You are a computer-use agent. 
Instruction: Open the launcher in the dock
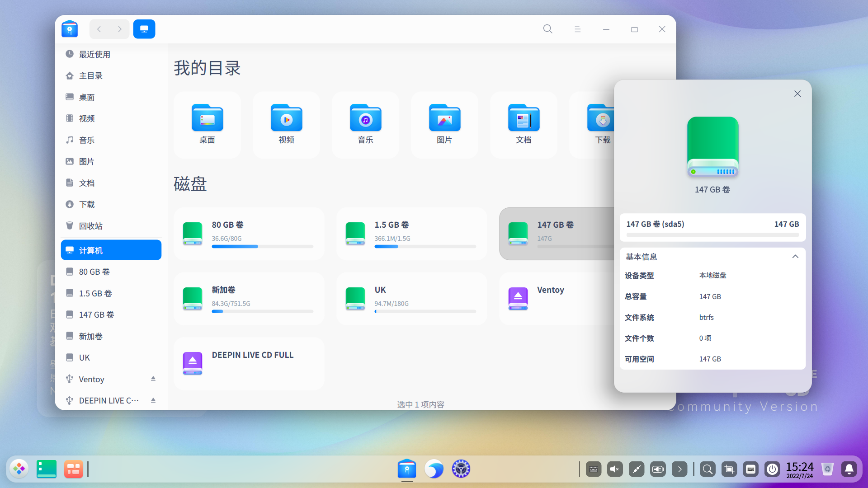pyautogui.click(x=19, y=469)
